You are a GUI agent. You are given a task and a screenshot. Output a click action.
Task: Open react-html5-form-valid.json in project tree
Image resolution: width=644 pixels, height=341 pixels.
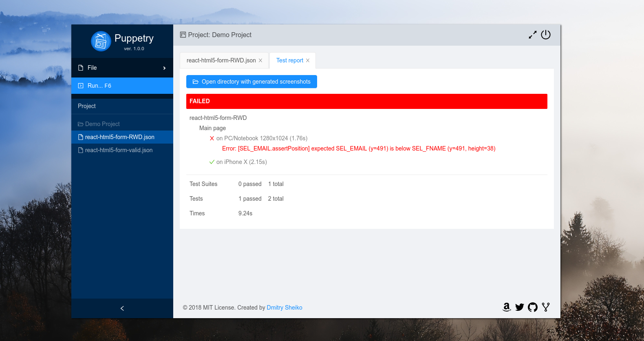click(x=122, y=150)
